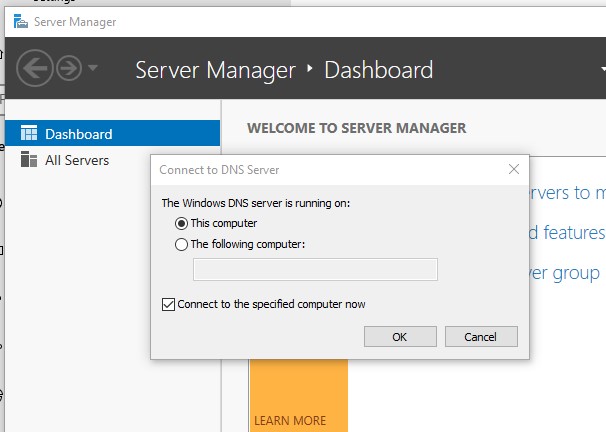Viewport: 606px width, 432px height.
Task: Go back with the left arrow button
Action: click(x=35, y=68)
